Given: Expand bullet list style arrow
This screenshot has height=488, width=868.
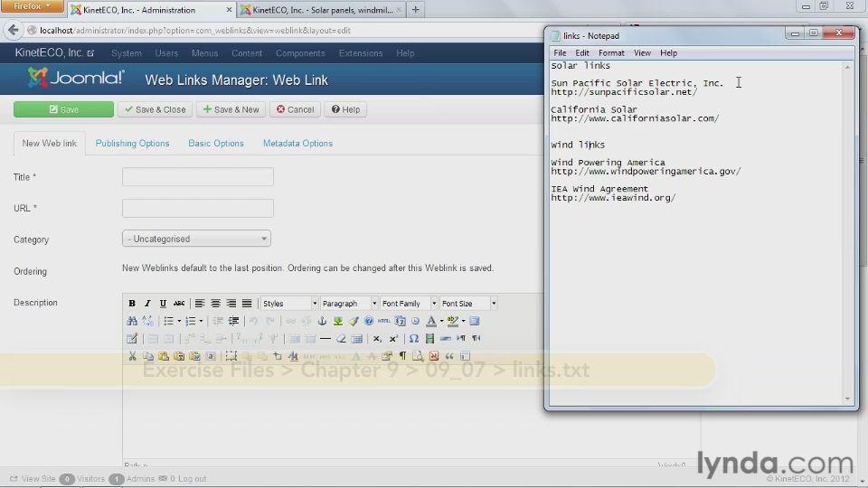Looking at the screenshot, I should pos(179,321).
